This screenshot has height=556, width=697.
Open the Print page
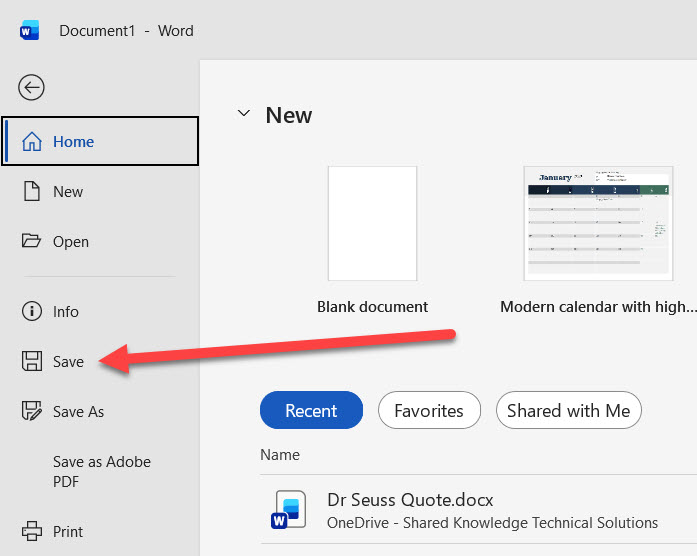100,532
